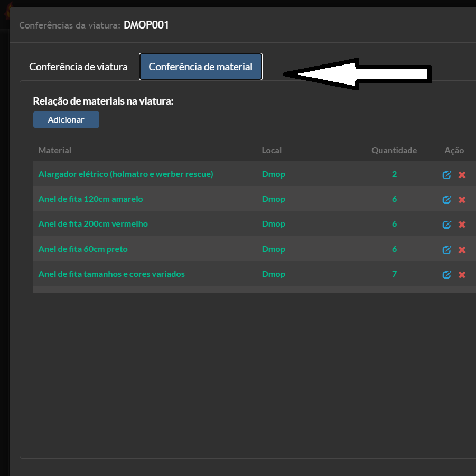
Task: Edit the Anel de fita 120cm amarelo row
Action: pos(446,200)
